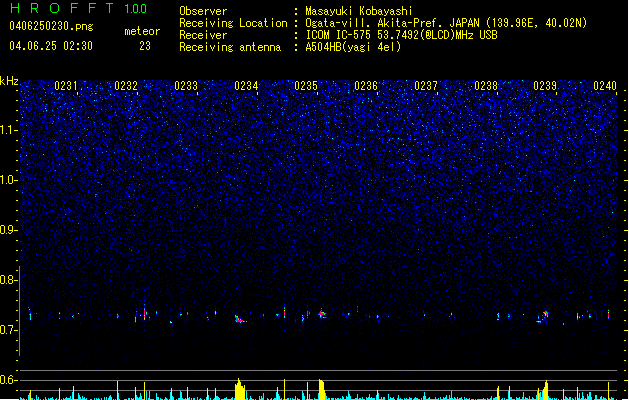Click the 0233 time marker

[186, 86]
